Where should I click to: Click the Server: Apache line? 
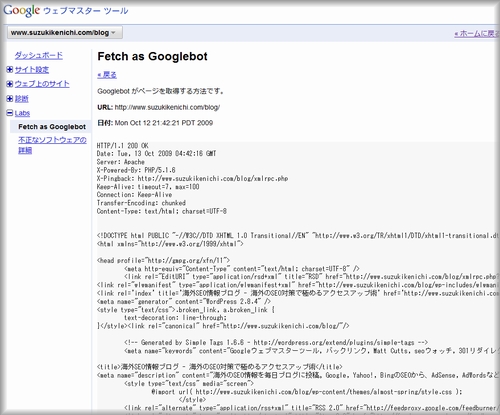[121, 162]
